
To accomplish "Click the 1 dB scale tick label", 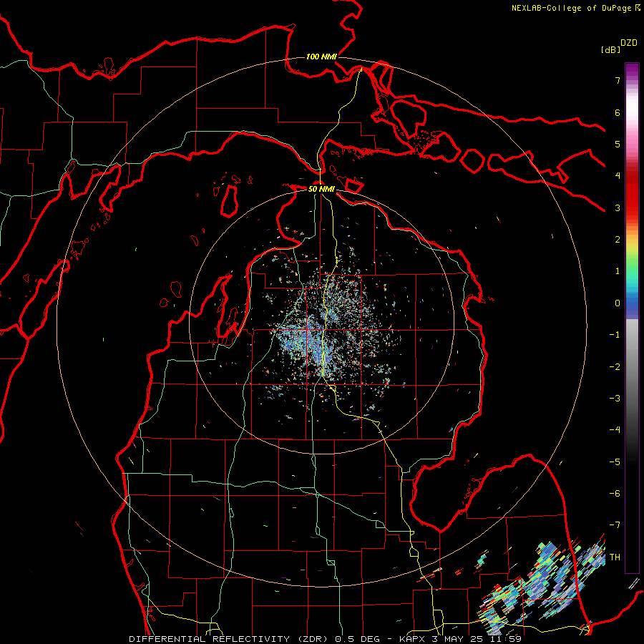I will tap(618, 271).
